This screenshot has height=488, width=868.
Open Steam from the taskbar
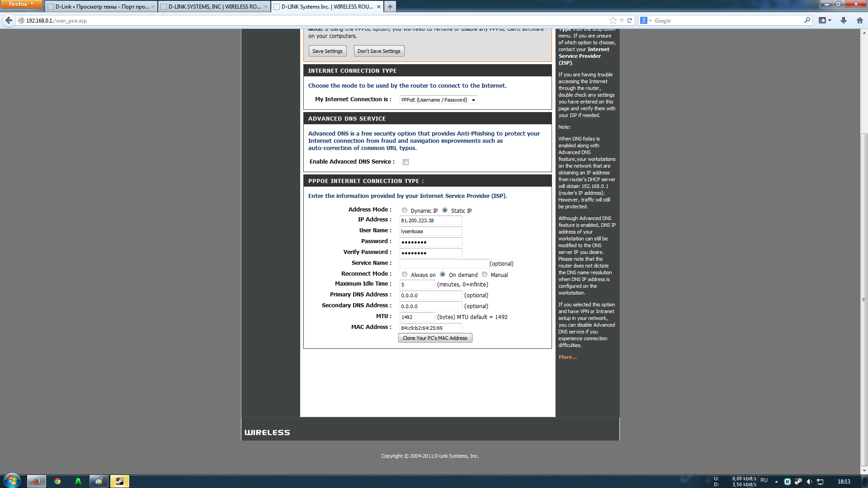click(x=120, y=481)
